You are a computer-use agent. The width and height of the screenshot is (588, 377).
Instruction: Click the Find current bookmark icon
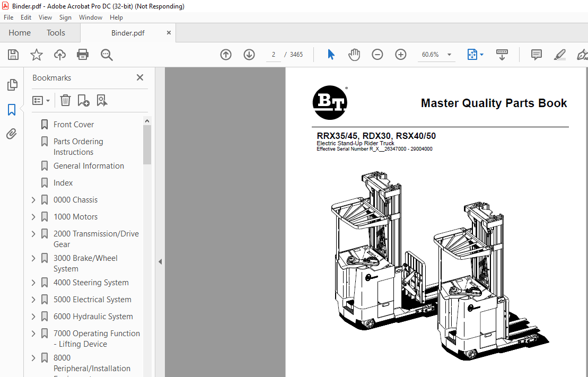coord(102,101)
